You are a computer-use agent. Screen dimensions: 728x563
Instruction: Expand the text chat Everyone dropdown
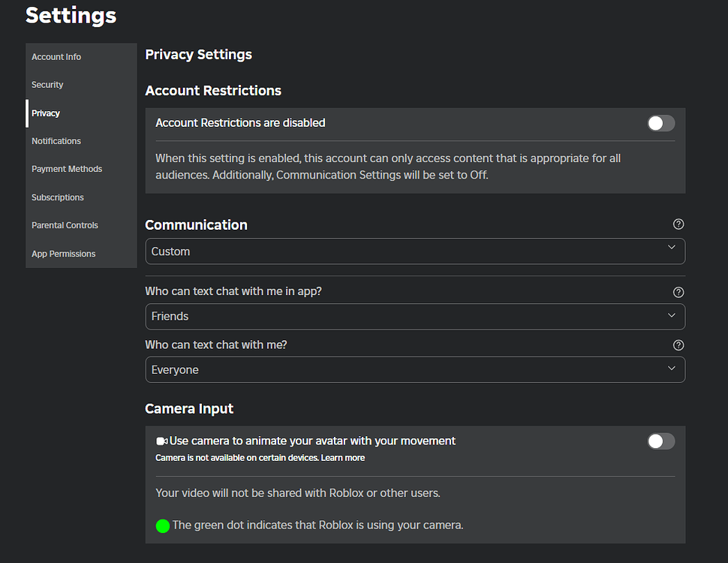coord(415,369)
